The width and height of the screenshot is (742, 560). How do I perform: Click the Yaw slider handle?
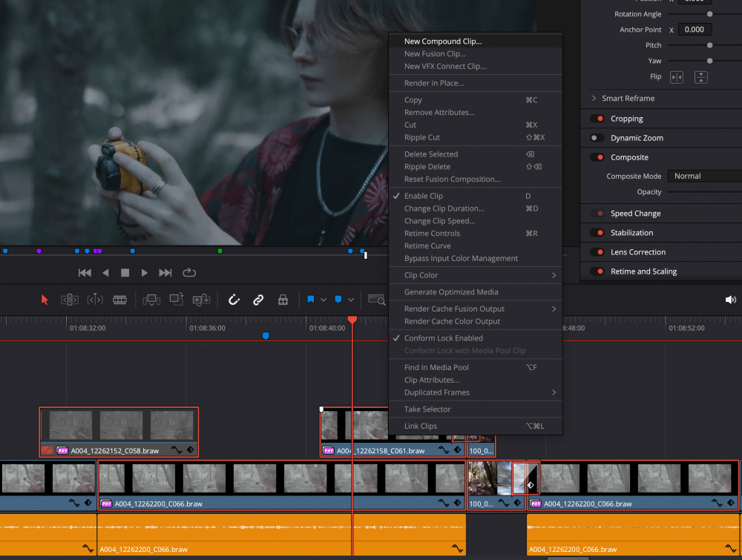coord(710,61)
